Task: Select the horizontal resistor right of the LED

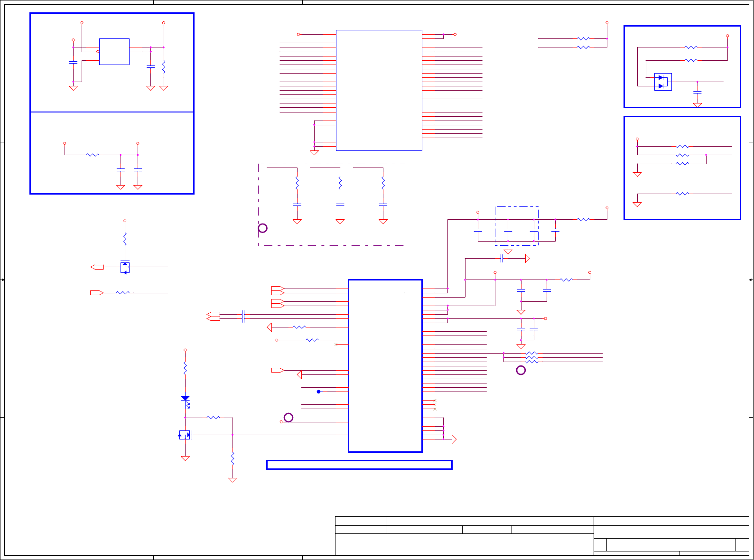Action: [214, 418]
